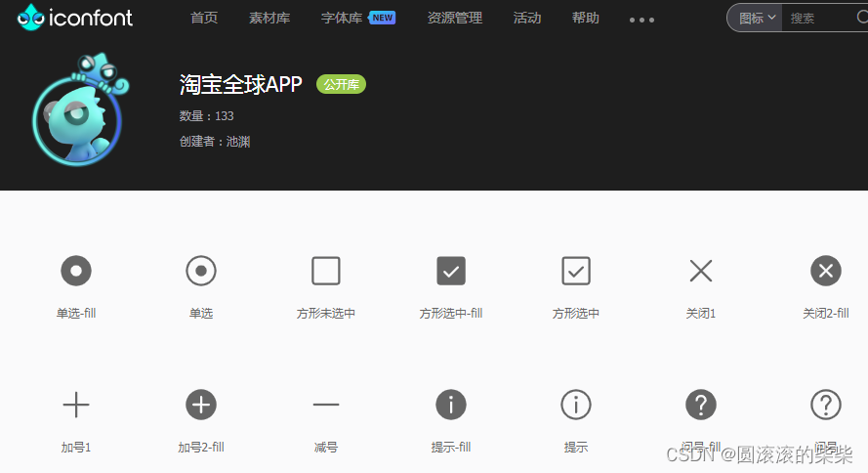Click the search magnifier icon
Image resolution: width=868 pixels, height=473 pixels.
click(862, 18)
